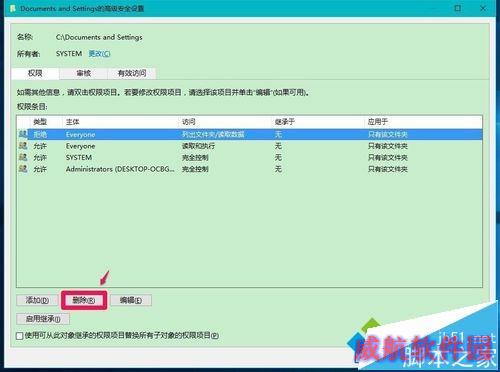Screen dimensions: 500x372
Task: Toggle replace child object permissions checkbox
Action: [20, 336]
